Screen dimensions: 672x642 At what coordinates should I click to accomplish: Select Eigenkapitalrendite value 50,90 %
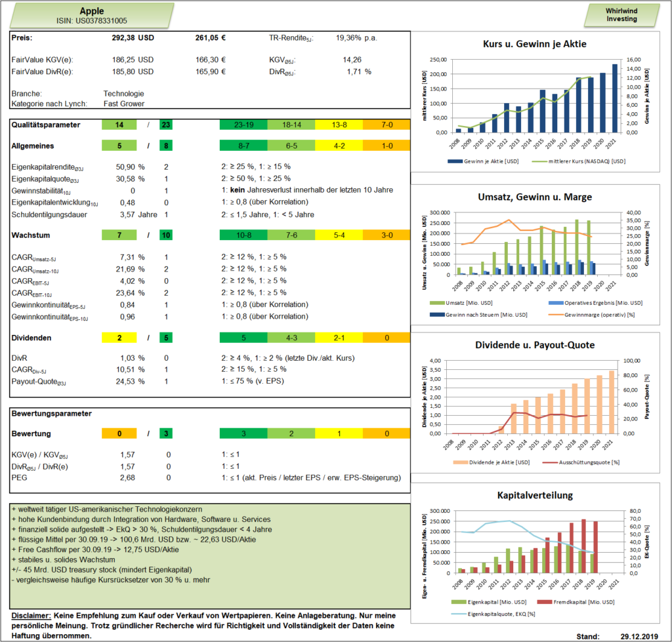131,167
